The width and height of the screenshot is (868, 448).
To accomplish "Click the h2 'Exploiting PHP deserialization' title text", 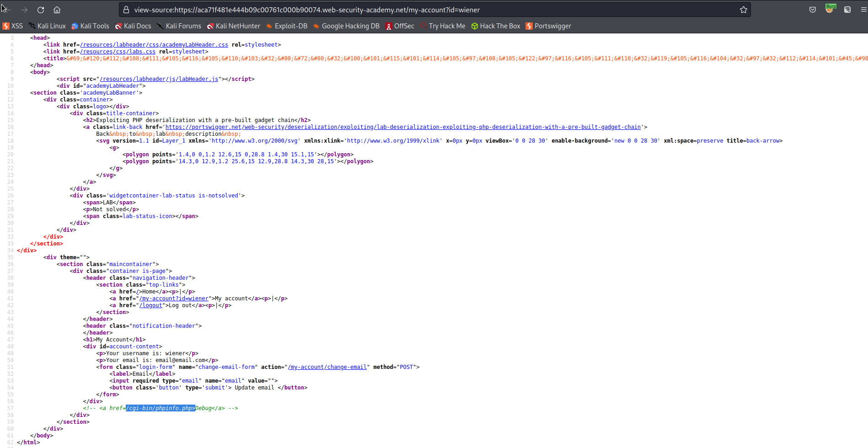I will 195,120.
